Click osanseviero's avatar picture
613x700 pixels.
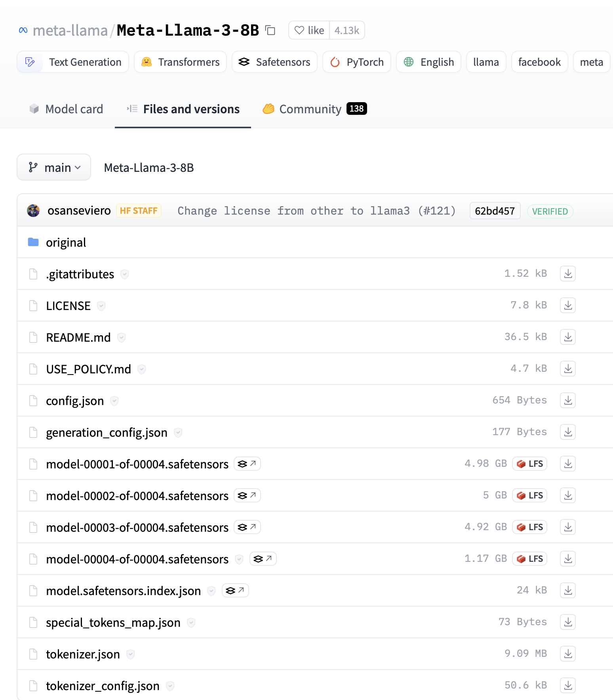(33, 211)
